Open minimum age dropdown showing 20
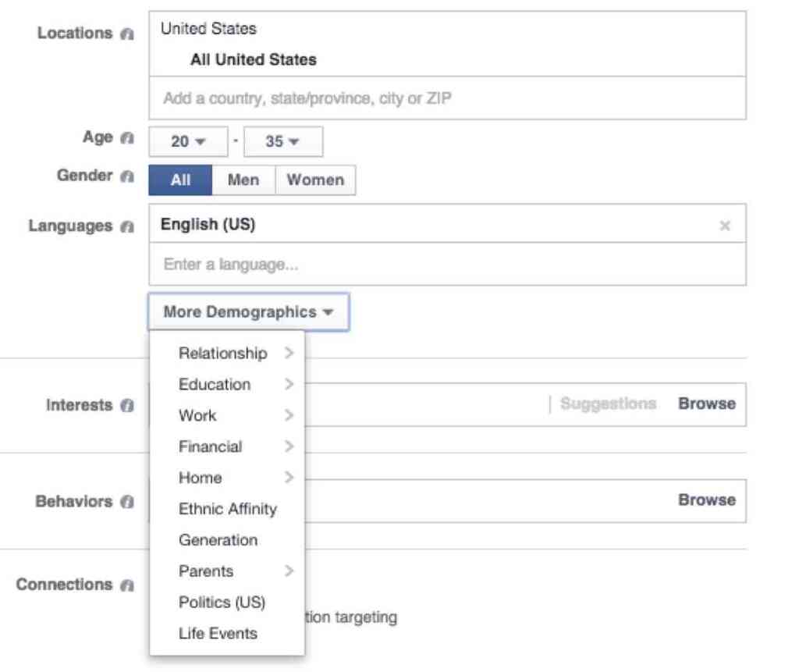The image size is (799, 672). [x=188, y=142]
